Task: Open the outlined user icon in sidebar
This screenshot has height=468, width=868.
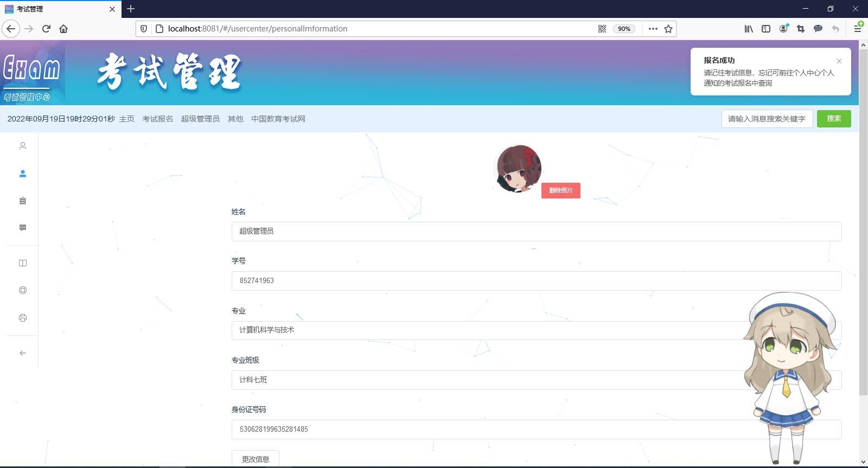Action: pos(23,146)
